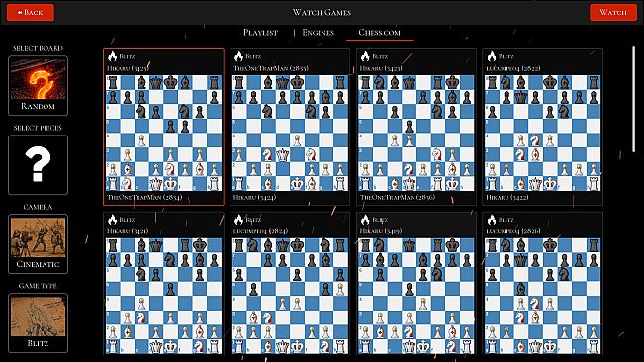Open the Engines tab

pos(319,33)
